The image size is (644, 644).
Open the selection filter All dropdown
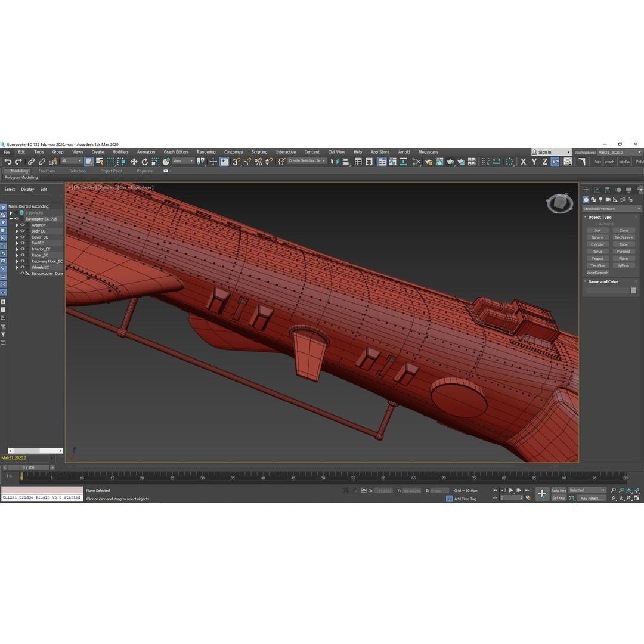(72, 161)
